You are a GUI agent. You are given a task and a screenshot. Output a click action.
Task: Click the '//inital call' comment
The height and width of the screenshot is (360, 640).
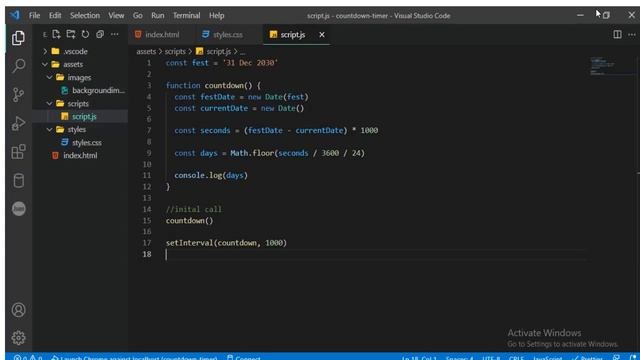point(193,209)
